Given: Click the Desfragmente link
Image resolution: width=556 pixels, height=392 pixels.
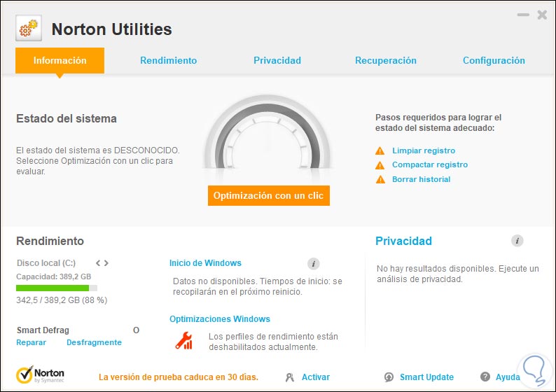Looking at the screenshot, I should tap(94, 343).
